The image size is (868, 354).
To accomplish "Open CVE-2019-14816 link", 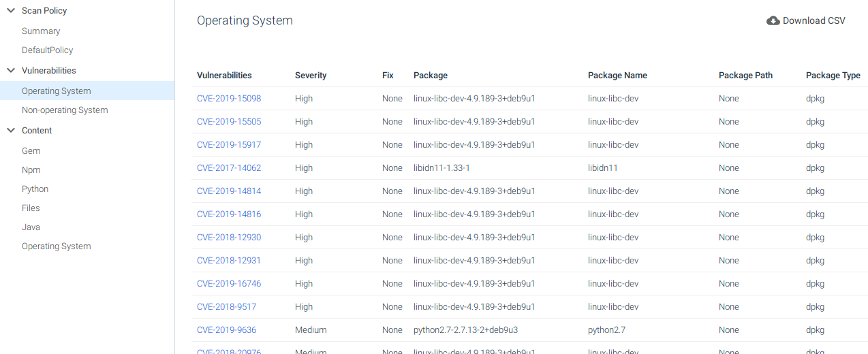I will point(229,214).
